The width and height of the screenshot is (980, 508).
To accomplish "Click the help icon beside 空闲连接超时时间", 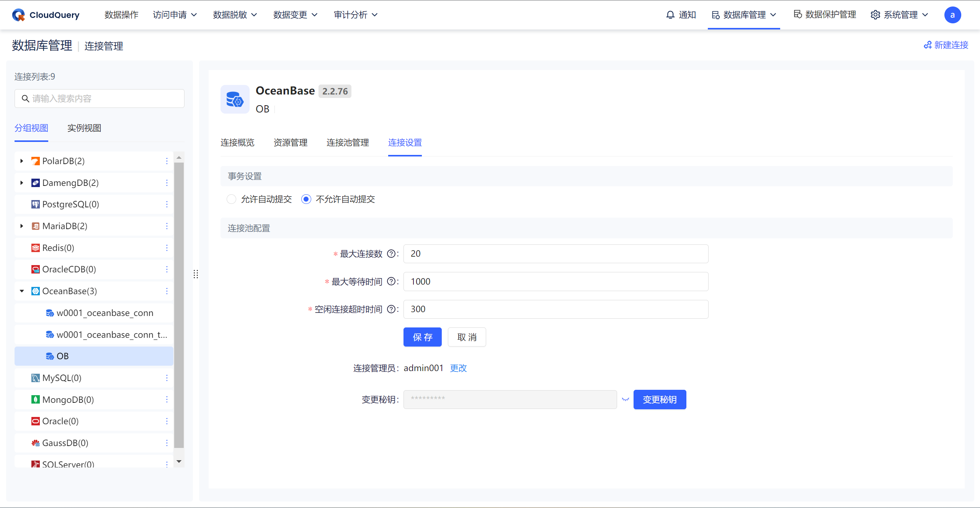I will point(391,309).
